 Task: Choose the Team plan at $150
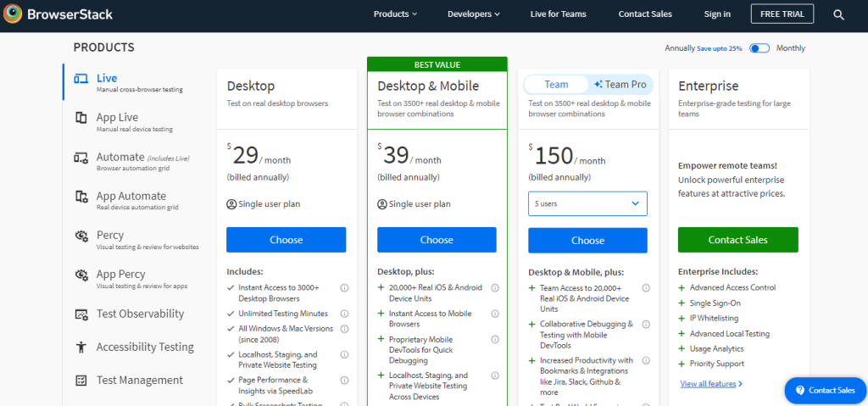pos(587,241)
